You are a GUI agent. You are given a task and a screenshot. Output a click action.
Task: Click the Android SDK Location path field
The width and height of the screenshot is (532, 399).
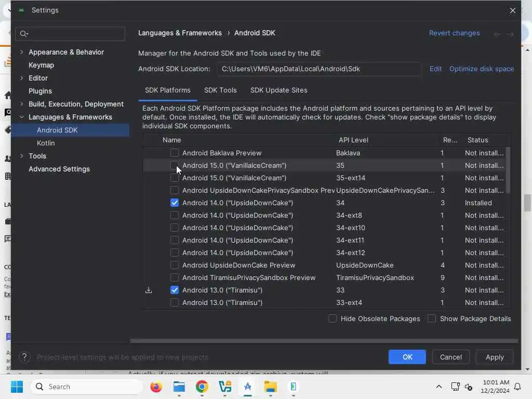320,69
